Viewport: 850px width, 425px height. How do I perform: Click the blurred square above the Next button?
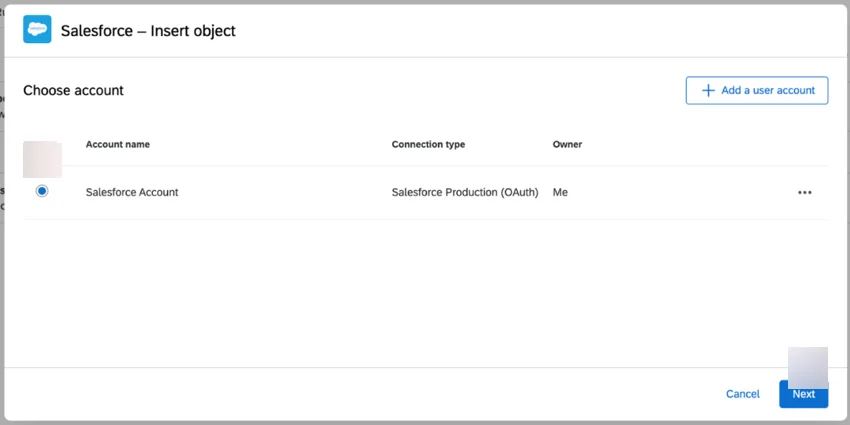[x=808, y=366]
